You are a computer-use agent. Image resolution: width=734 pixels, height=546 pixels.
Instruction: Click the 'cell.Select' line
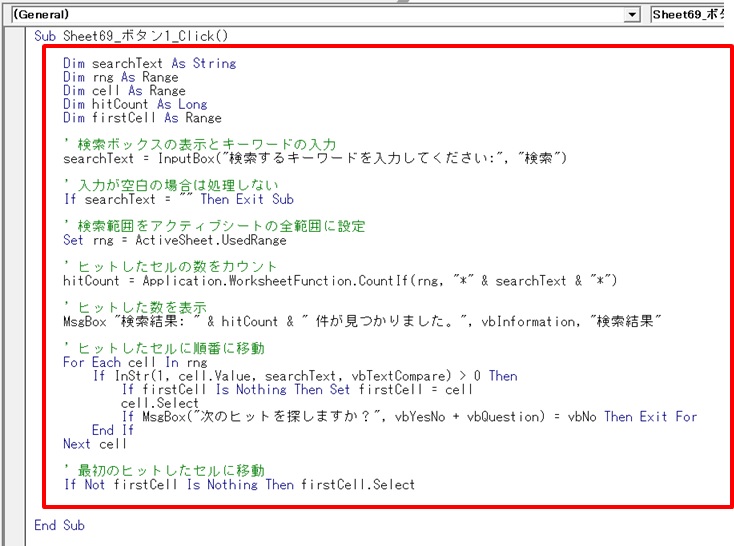click(x=160, y=403)
